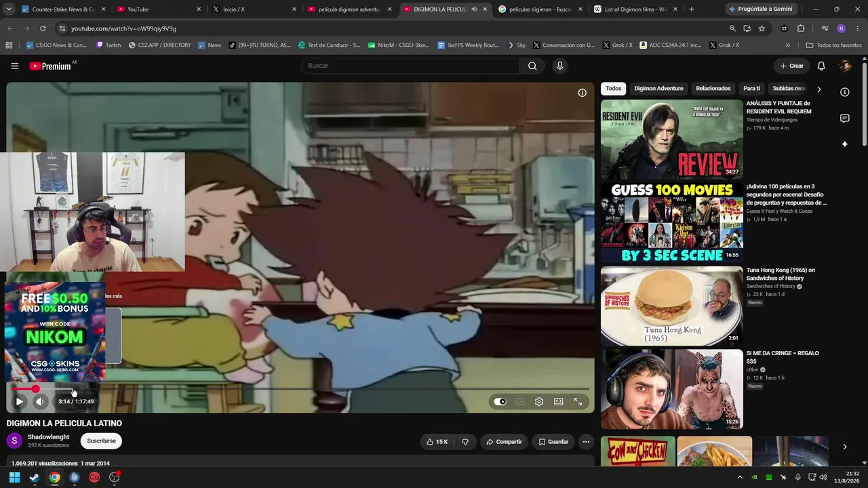Go to YouTube Premium home logo

50,66
